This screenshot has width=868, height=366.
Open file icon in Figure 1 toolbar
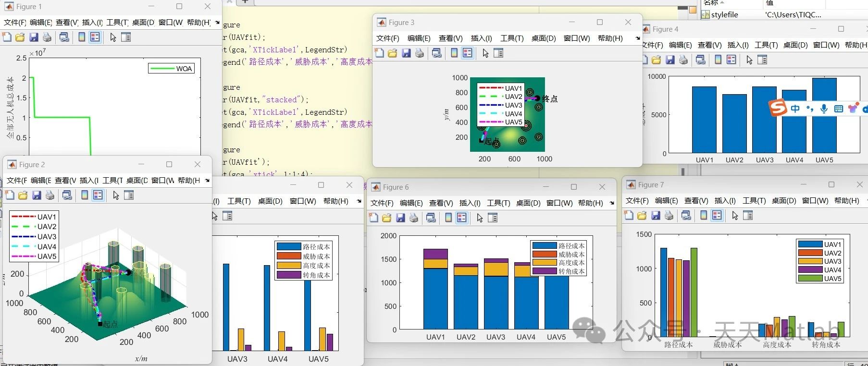pos(20,37)
